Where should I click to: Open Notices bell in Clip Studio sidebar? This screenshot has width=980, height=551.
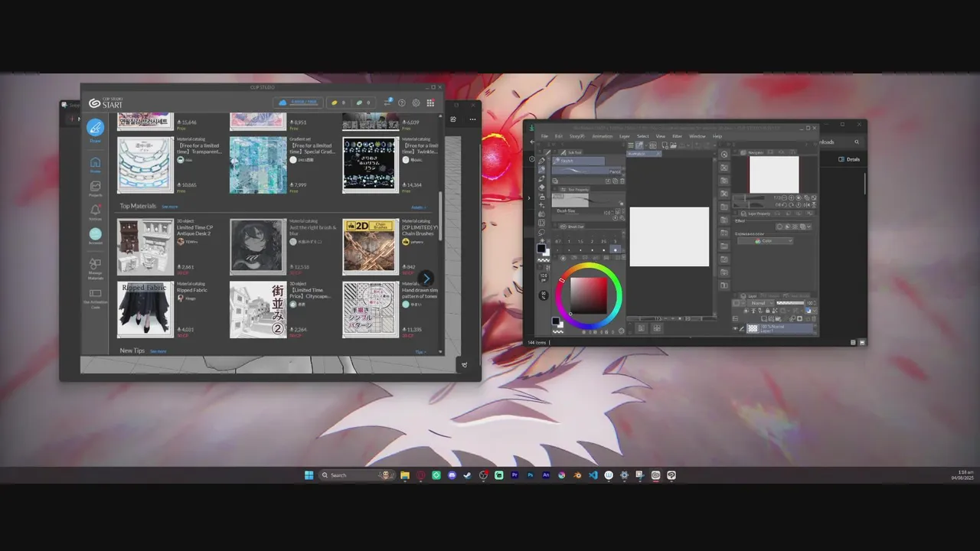95,212
